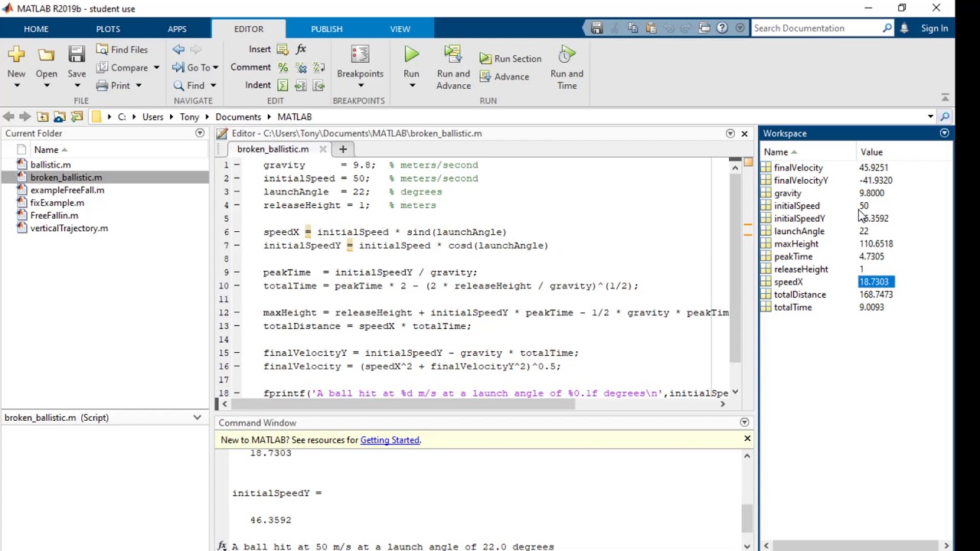Expand the Go To dropdown arrow
This screenshot has width=980, height=551.
click(x=215, y=68)
